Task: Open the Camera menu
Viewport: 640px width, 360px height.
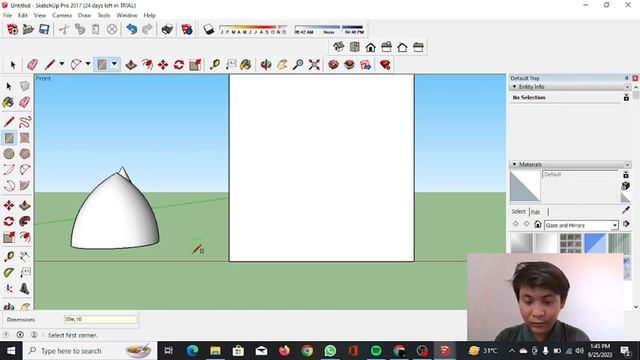Action: [x=62, y=15]
